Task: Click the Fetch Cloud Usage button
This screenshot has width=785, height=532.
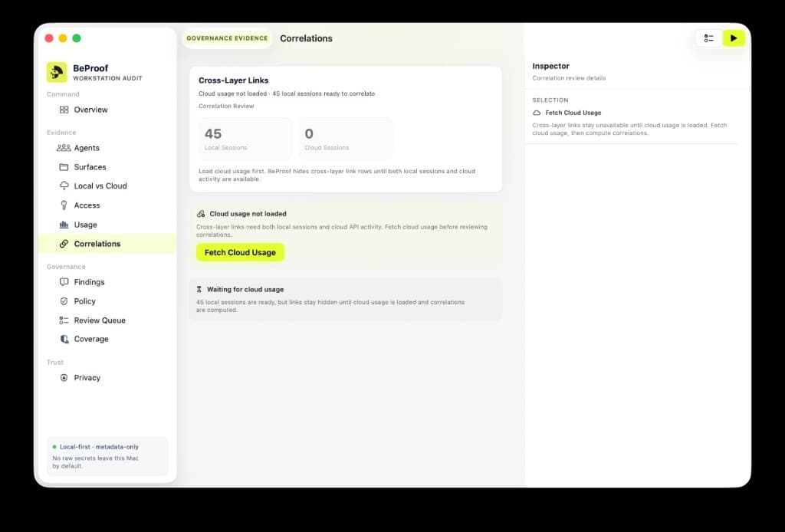Action: 240,252
